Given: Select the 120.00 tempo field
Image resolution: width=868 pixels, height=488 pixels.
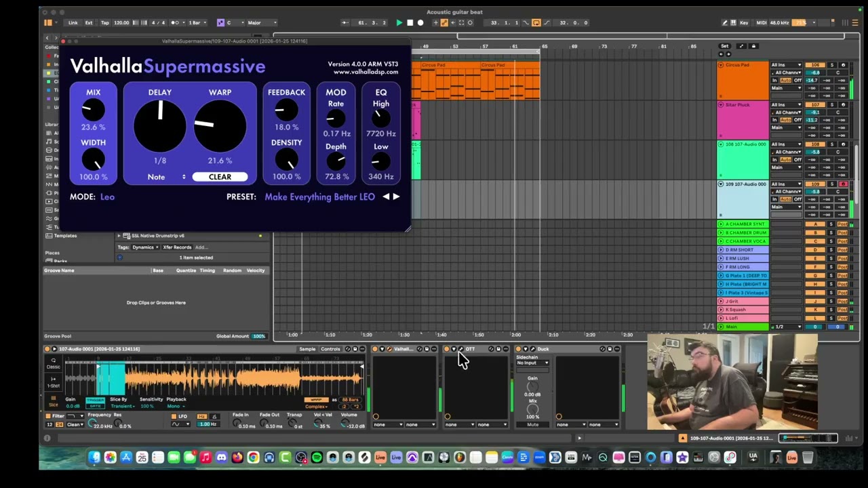Looking at the screenshot, I should click(x=121, y=22).
